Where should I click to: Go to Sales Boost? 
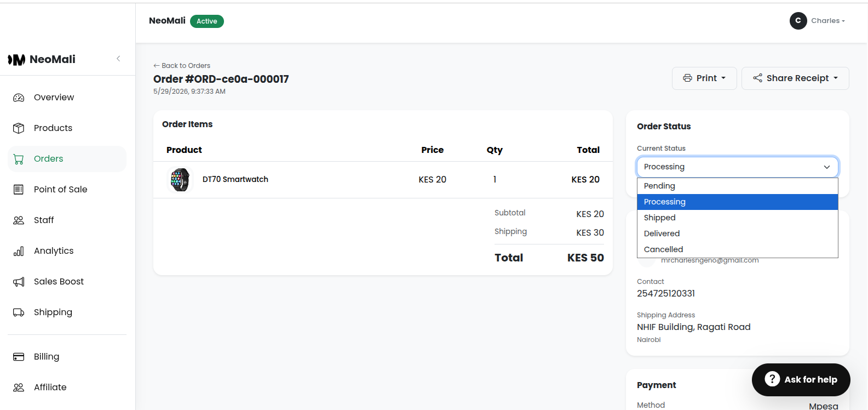[67, 282]
